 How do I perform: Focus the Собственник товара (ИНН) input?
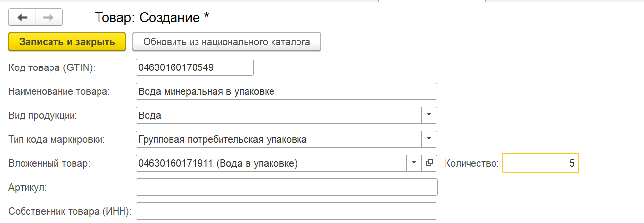[x=286, y=211]
